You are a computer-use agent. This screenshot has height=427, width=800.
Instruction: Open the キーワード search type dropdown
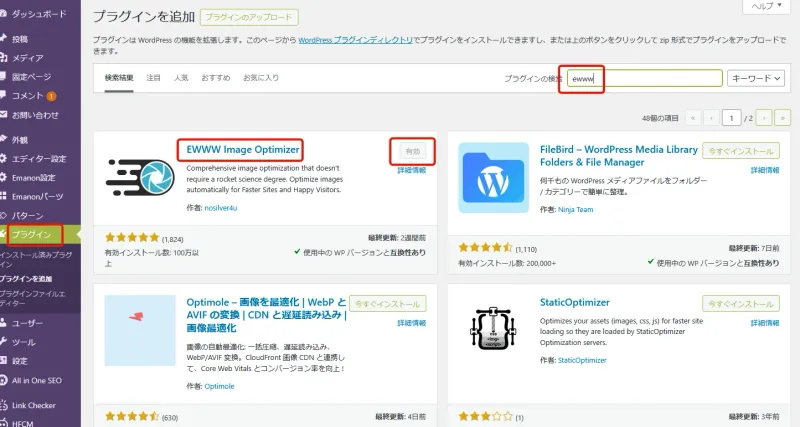pyautogui.click(x=756, y=78)
